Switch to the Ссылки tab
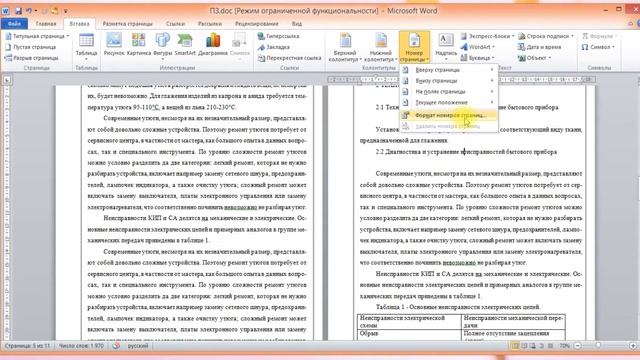 pos(176,24)
